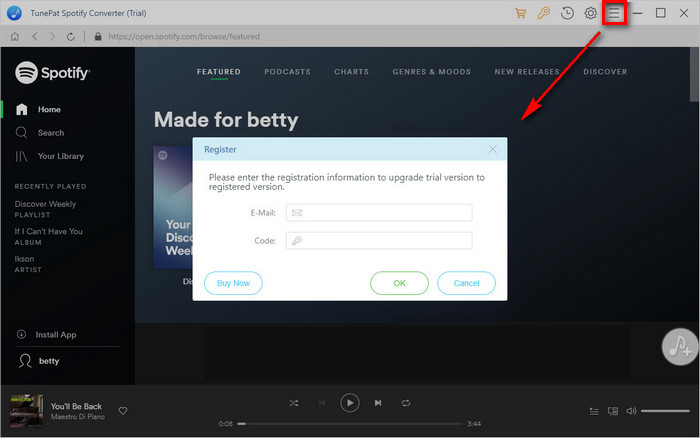The image size is (700, 438).
Task: Click the Your Library icon
Action: click(x=21, y=156)
